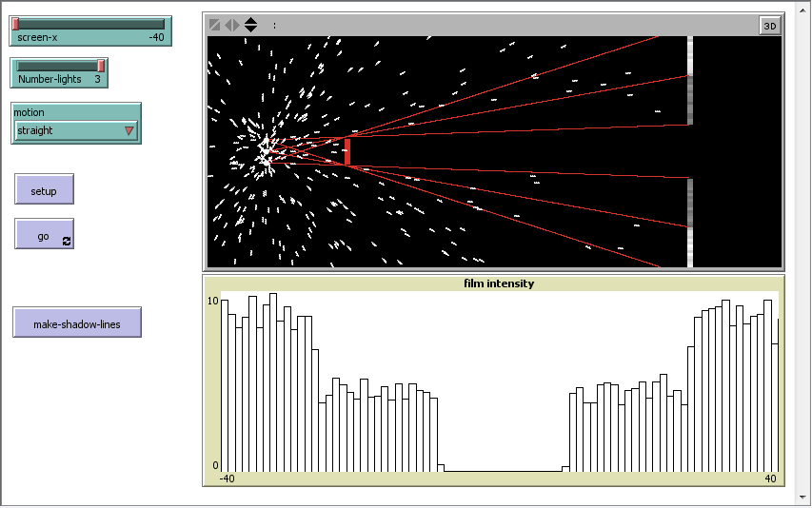Click the red obstacle block in the view
The height and width of the screenshot is (508, 812).
click(347, 152)
